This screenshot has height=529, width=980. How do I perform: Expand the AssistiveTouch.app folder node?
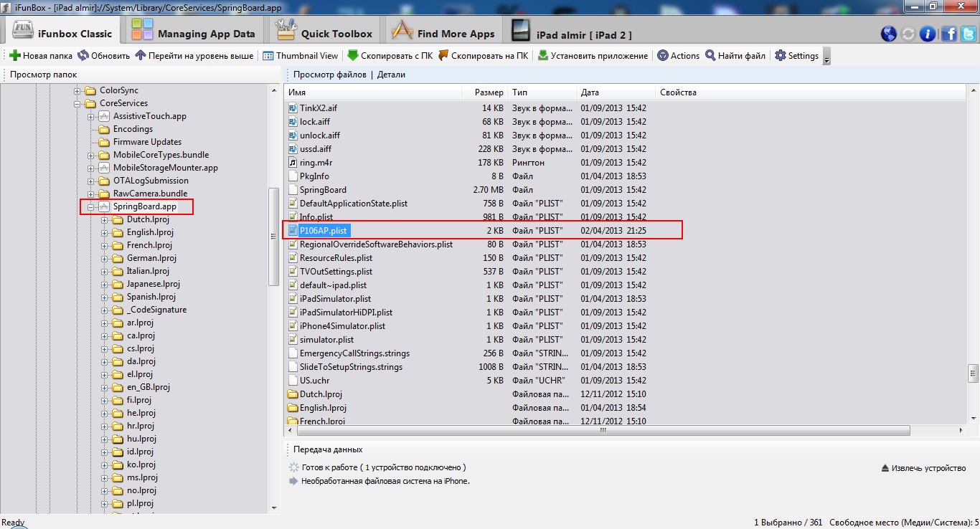pyautogui.click(x=90, y=116)
